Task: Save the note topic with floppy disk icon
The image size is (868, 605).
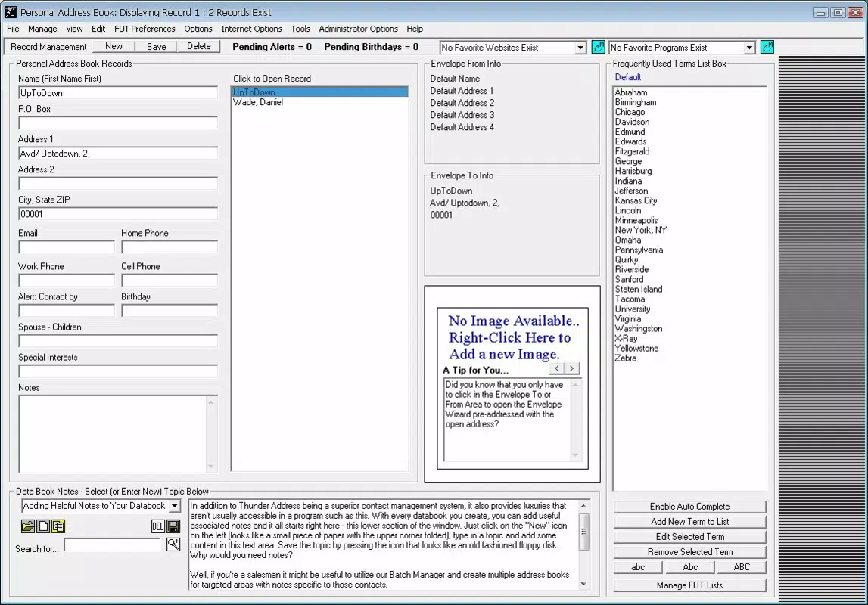Action: pos(173,526)
